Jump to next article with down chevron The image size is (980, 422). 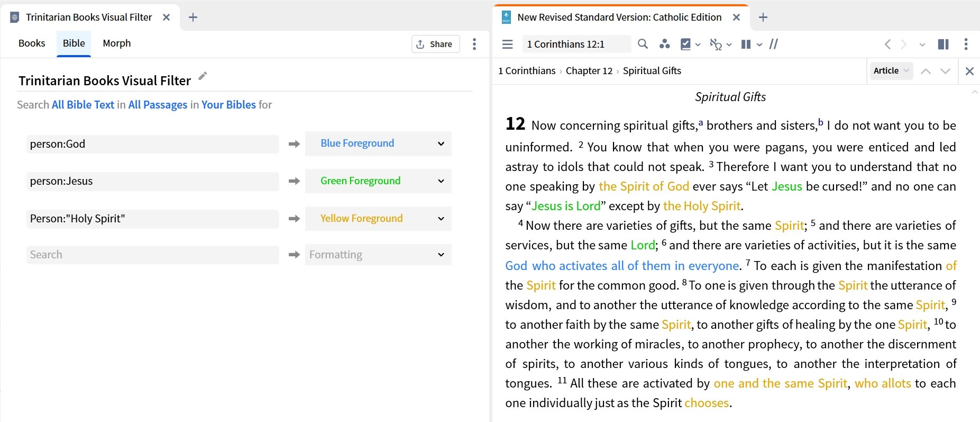pyautogui.click(x=945, y=71)
